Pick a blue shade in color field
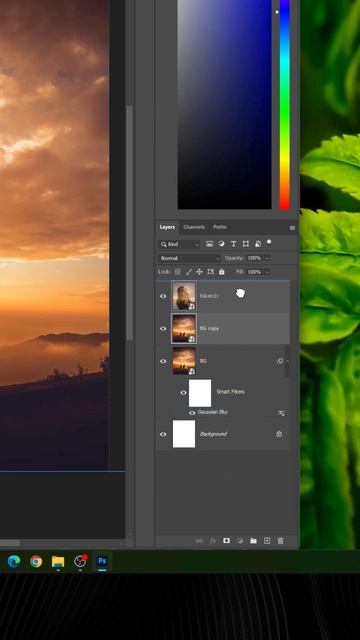 224,104
